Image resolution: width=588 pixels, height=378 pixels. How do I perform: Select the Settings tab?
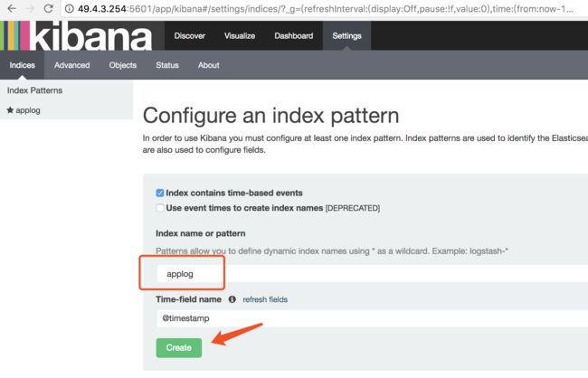click(346, 36)
